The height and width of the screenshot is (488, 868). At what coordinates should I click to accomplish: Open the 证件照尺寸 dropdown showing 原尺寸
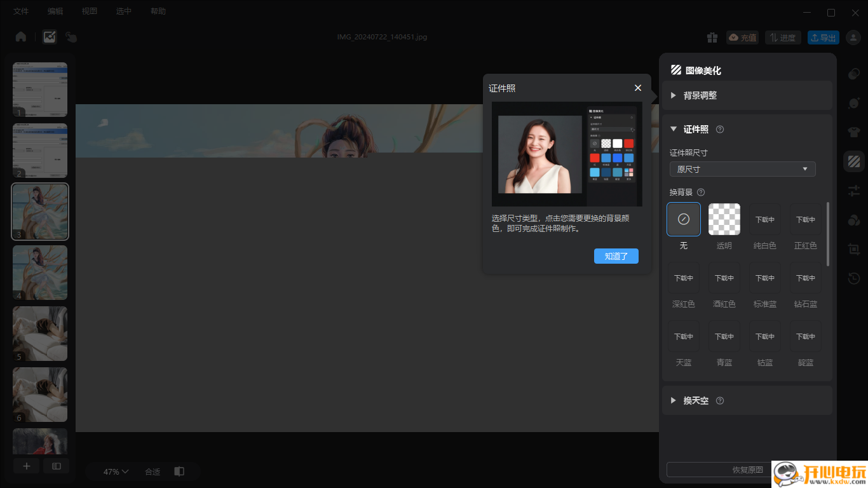742,169
